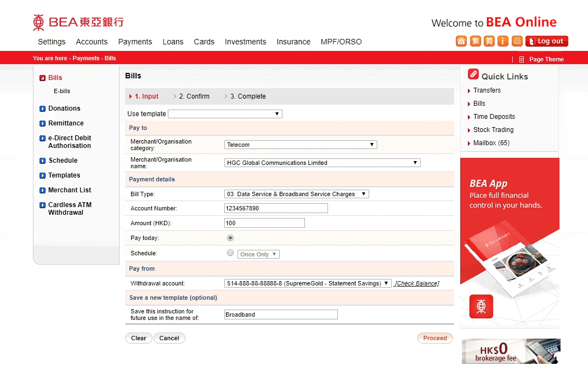Click the Cancel button

tap(169, 338)
